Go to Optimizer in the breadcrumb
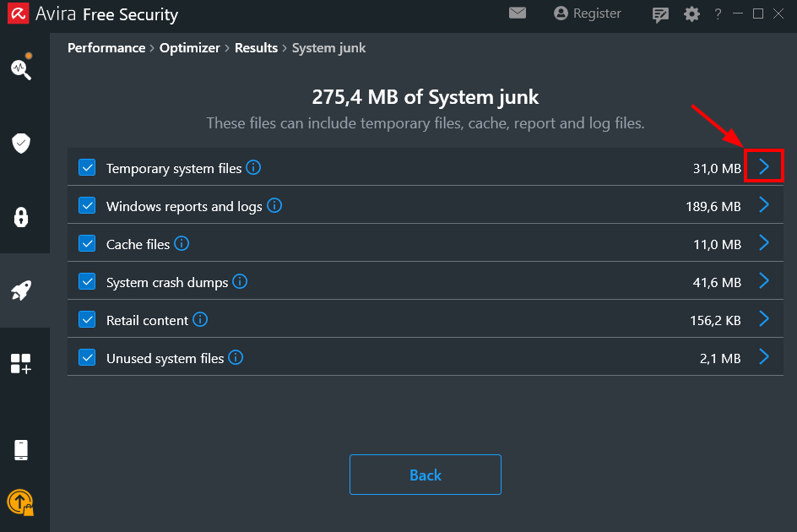Image resolution: width=797 pixels, height=532 pixels. [x=190, y=48]
